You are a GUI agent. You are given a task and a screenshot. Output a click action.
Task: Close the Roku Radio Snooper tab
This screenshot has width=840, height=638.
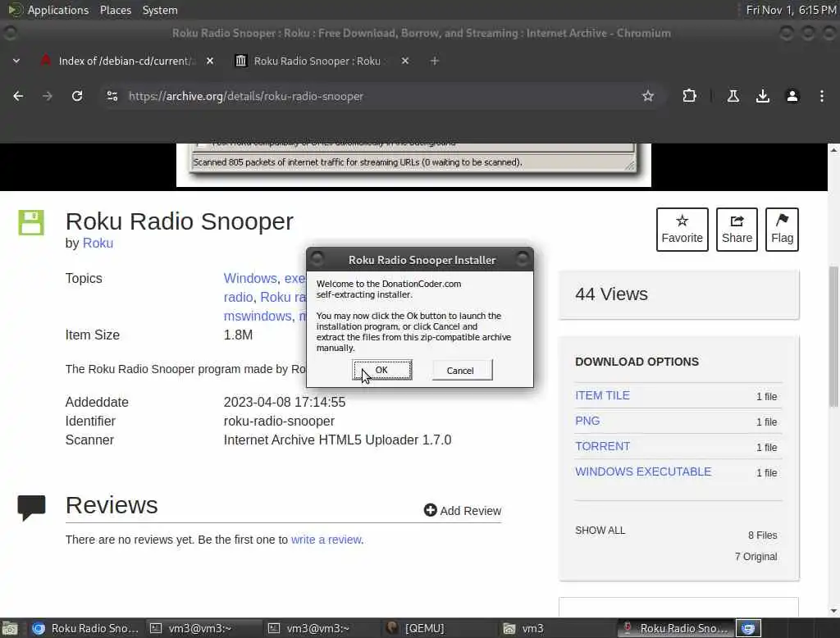click(x=405, y=61)
